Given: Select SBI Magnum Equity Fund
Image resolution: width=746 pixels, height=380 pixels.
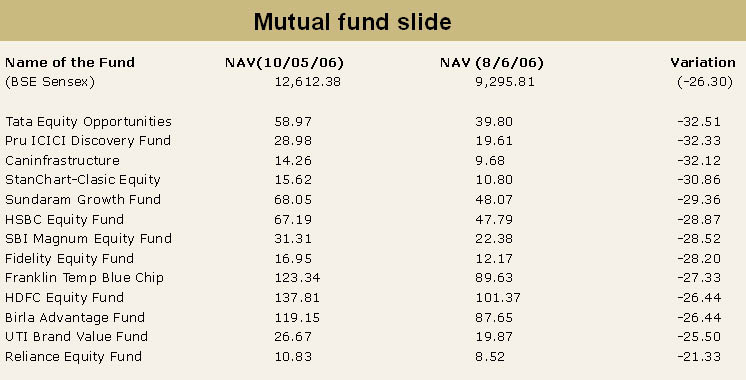Looking at the screenshot, I should (x=88, y=239).
